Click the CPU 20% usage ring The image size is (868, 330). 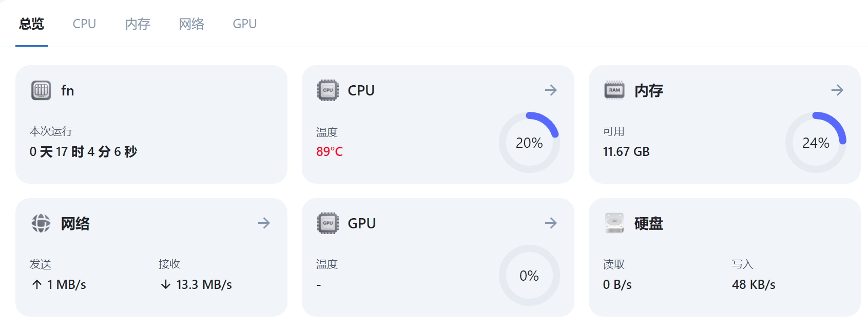(529, 143)
